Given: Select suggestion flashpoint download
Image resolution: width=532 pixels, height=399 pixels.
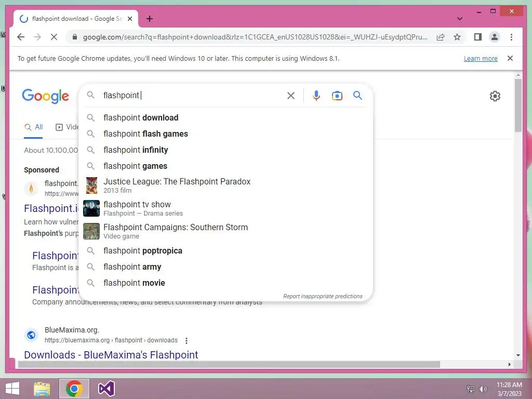Looking at the screenshot, I should pos(225,118).
